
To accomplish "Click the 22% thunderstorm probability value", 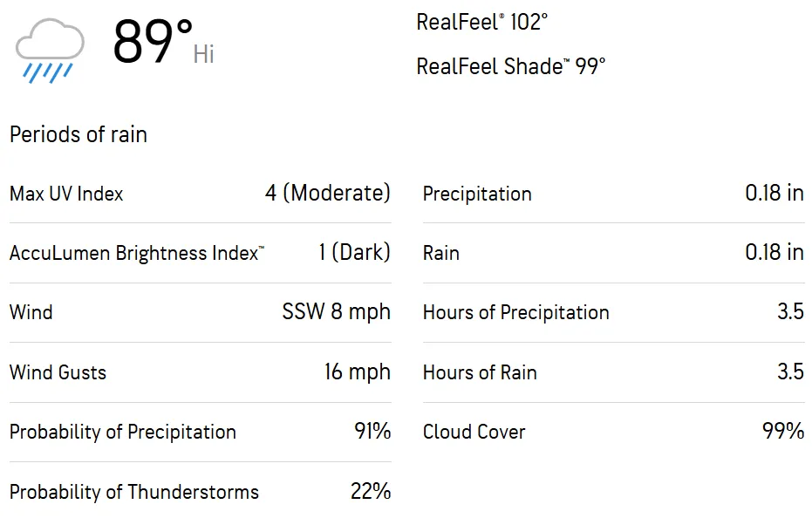I will point(371,491).
